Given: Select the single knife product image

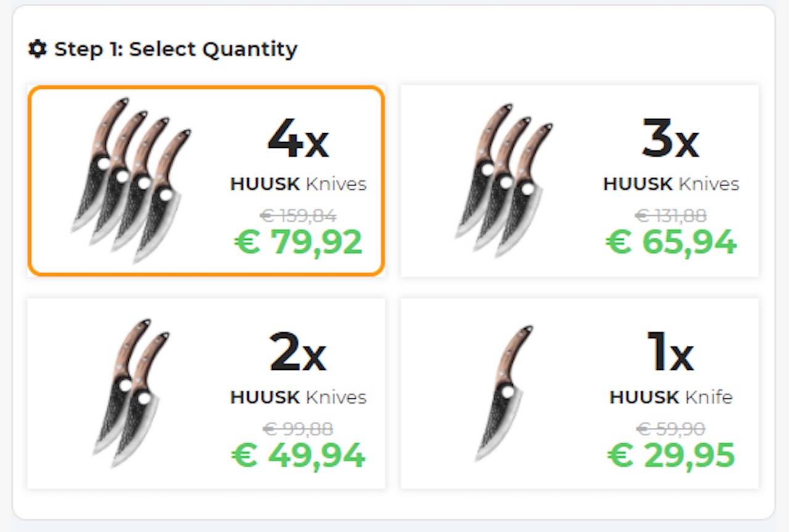Looking at the screenshot, I should (505, 393).
